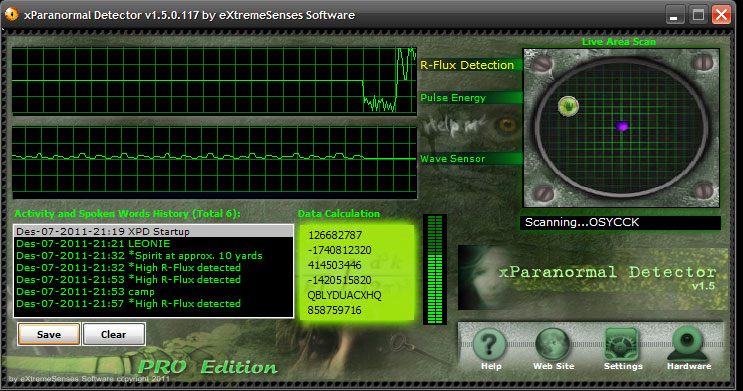
Task: Select the 21:53 'High R-Flux detected' entry
Action: click(x=154, y=280)
